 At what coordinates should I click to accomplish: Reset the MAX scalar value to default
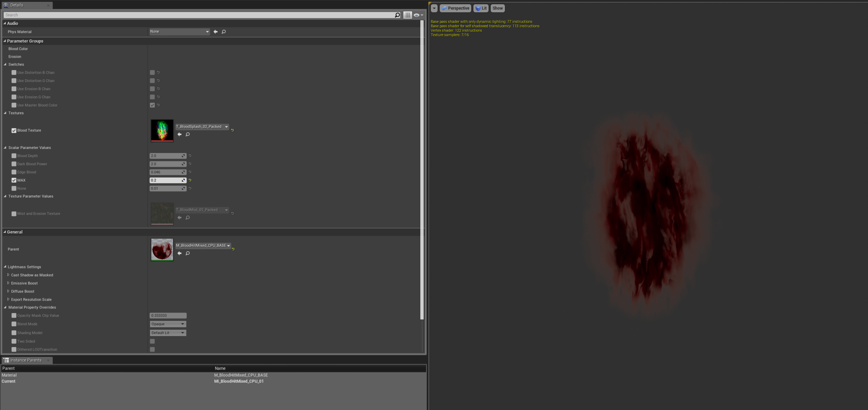pos(190,180)
